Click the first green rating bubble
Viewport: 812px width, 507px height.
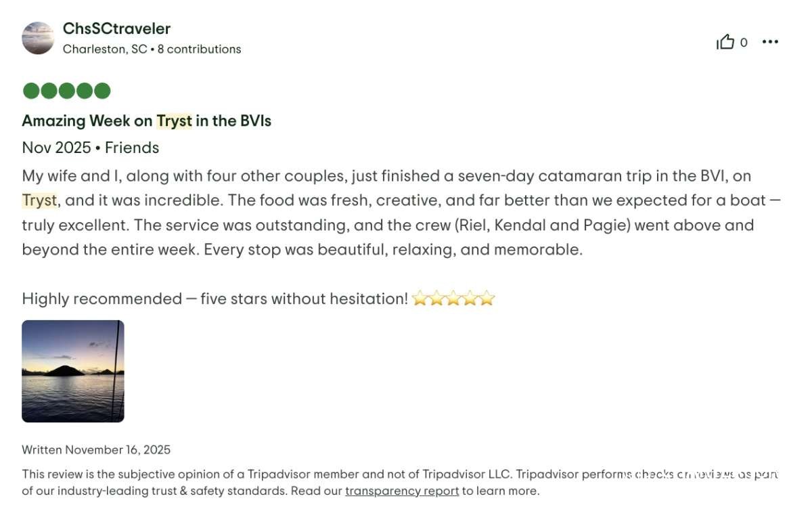click(x=30, y=91)
